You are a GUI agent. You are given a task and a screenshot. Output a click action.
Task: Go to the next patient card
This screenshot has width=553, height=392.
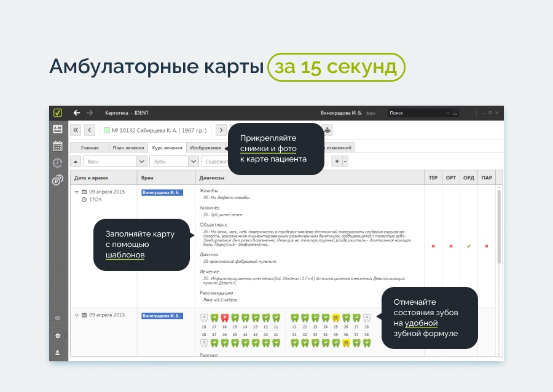221,130
